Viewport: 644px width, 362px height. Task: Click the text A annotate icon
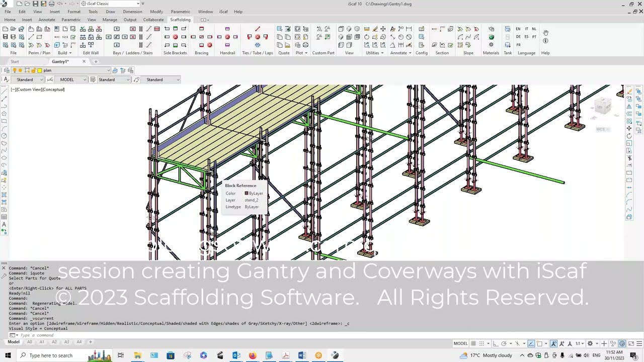[393, 29]
